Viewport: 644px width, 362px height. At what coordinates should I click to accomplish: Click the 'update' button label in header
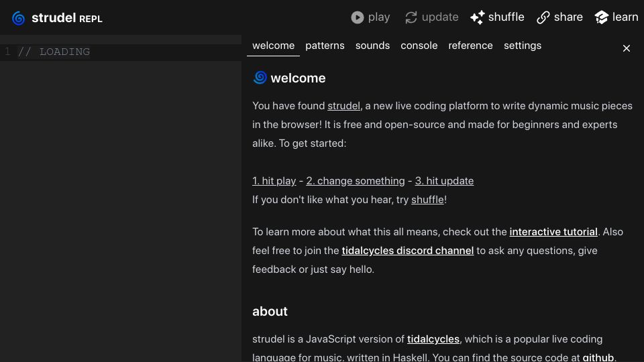[x=440, y=17]
